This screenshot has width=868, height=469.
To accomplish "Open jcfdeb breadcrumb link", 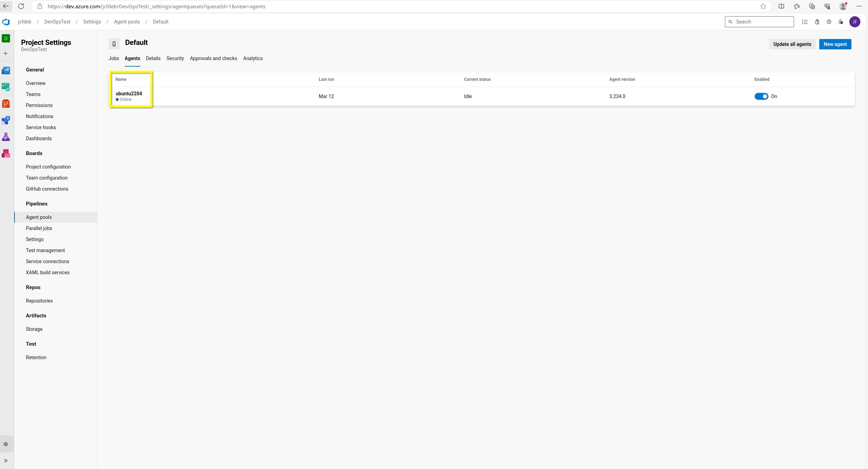I will tap(25, 22).
